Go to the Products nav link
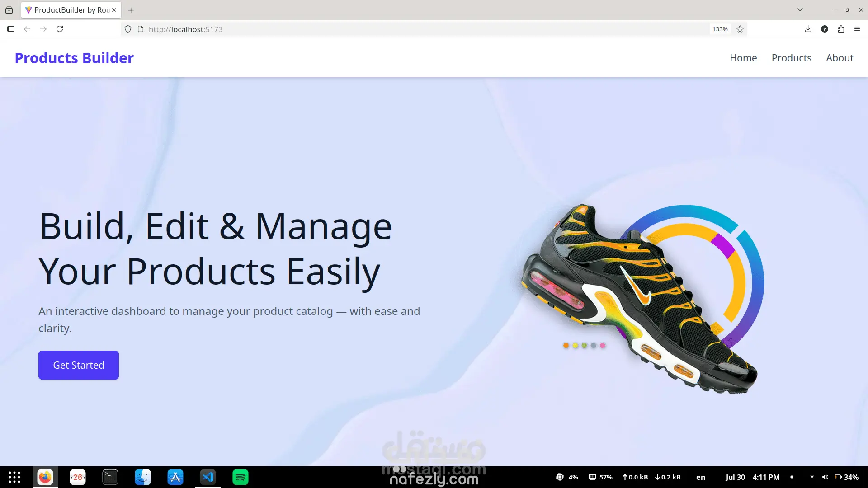Image resolution: width=868 pixels, height=488 pixels. click(x=791, y=58)
